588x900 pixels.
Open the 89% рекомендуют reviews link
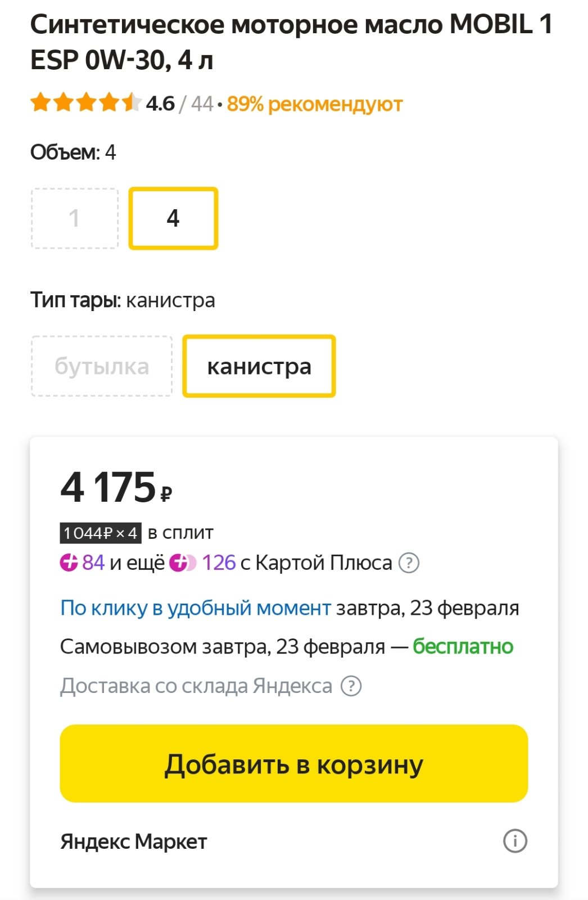tap(315, 104)
